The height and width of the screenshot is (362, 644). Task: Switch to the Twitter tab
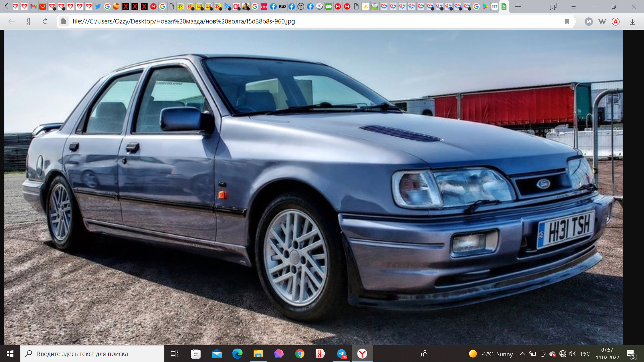click(x=98, y=6)
